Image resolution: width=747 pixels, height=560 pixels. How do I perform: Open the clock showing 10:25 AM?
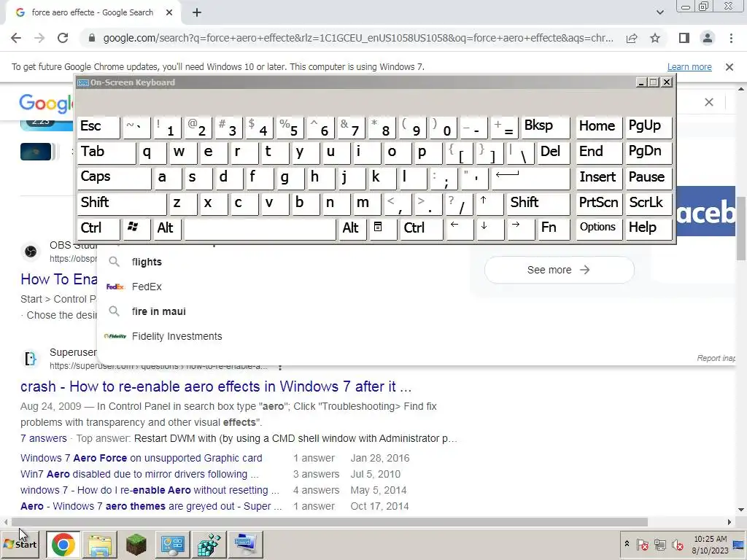click(x=710, y=544)
